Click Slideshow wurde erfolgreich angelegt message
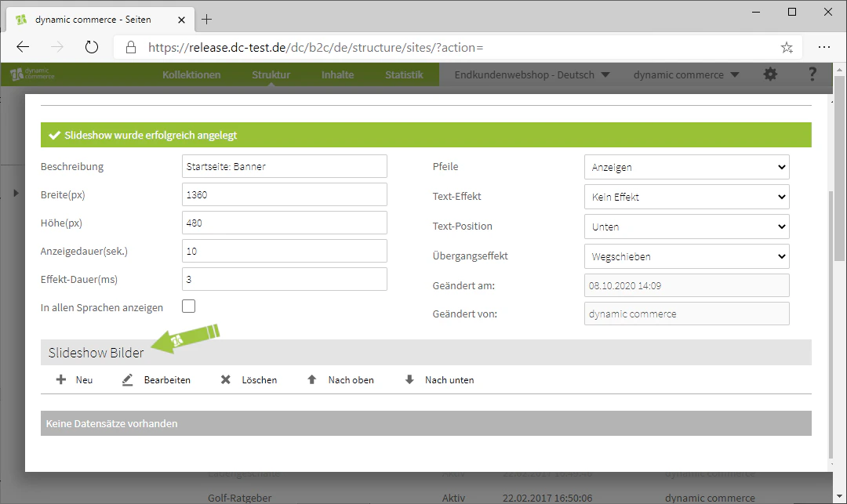 tap(426, 135)
